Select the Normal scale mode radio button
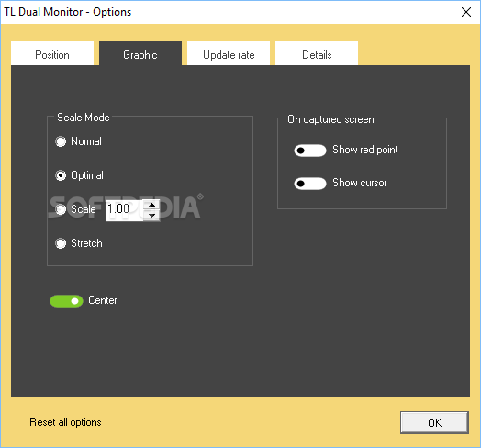The height and width of the screenshot is (448, 481). pos(61,141)
